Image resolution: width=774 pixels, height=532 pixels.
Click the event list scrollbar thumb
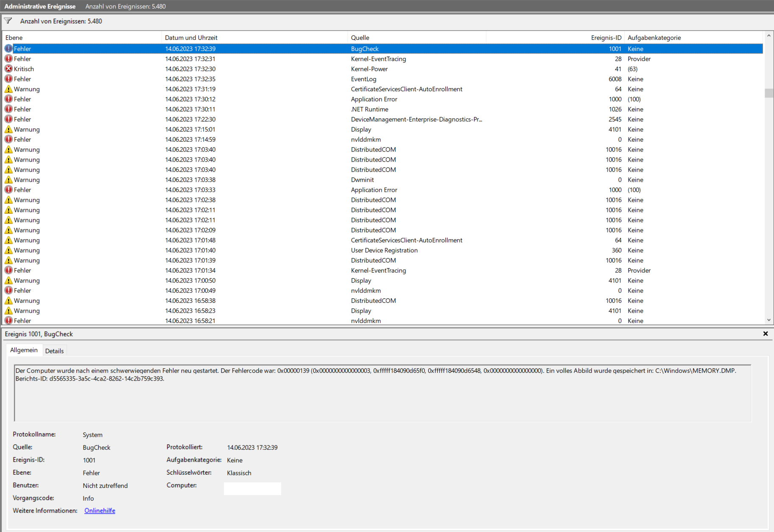click(768, 93)
